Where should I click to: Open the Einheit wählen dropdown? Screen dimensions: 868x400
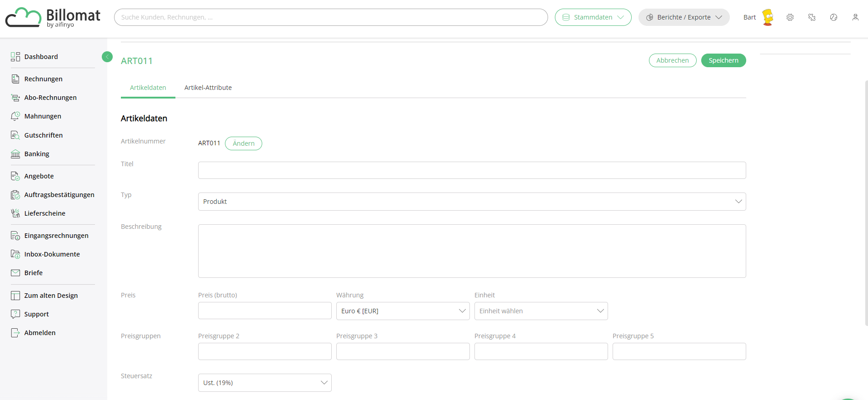pyautogui.click(x=541, y=311)
